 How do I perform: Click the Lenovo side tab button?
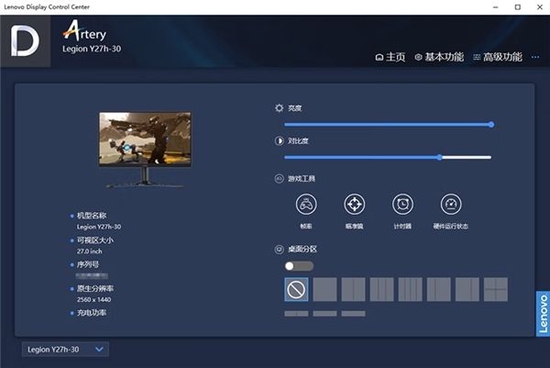[543, 314]
